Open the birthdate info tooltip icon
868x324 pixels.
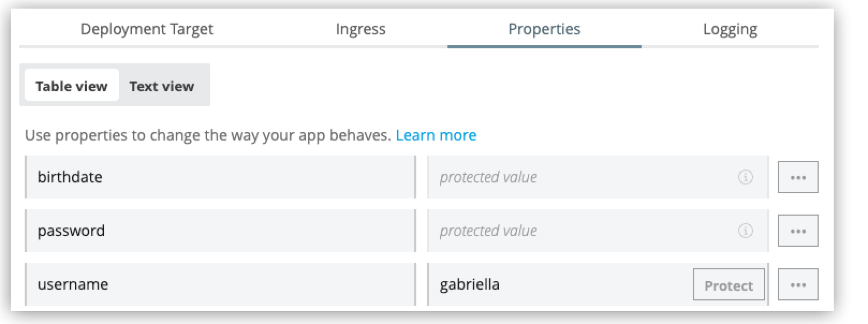tap(746, 177)
